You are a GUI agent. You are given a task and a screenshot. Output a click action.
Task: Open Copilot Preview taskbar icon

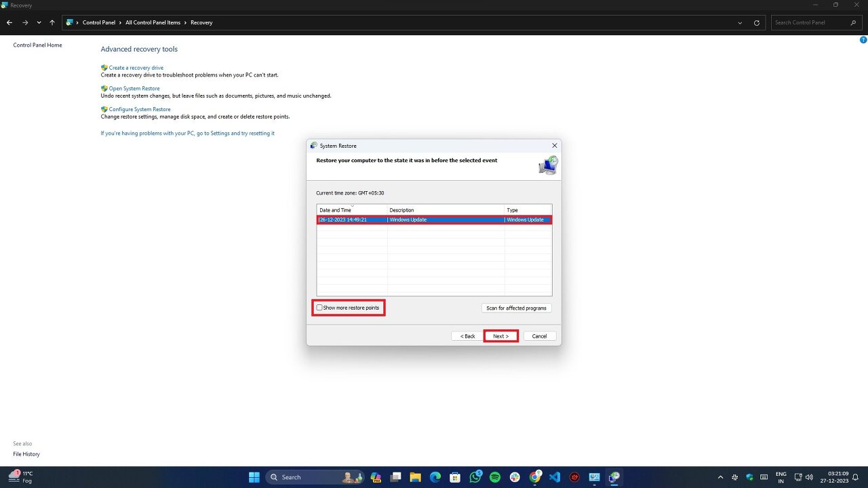(376, 477)
